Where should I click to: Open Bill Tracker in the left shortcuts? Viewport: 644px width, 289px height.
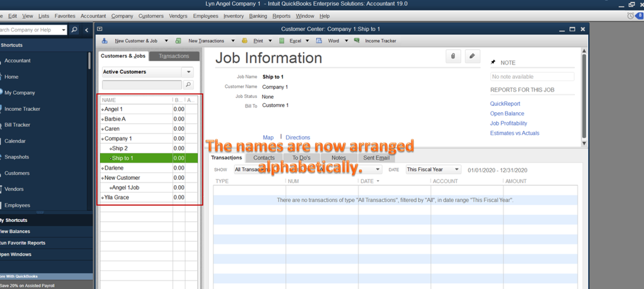click(17, 125)
